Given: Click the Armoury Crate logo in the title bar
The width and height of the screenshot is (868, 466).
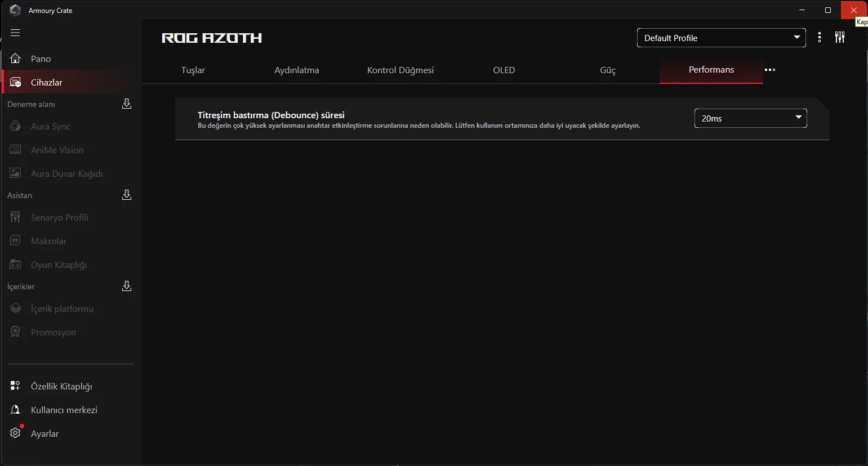Looking at the screenshot, I should (x=15, y=10).
